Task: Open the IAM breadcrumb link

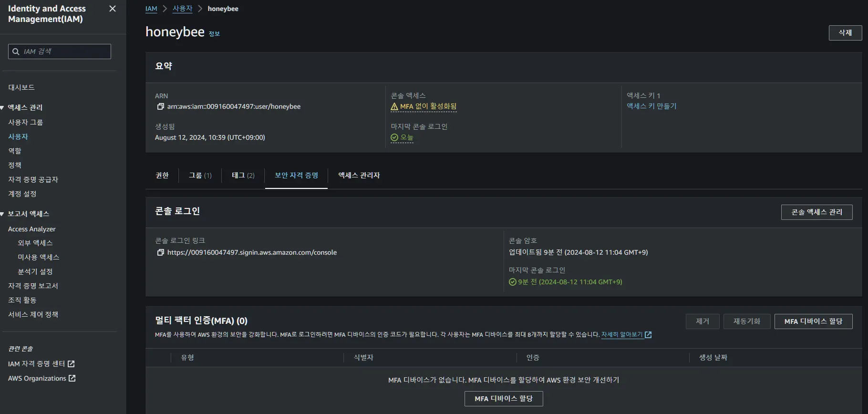Action: click(151, 9)
